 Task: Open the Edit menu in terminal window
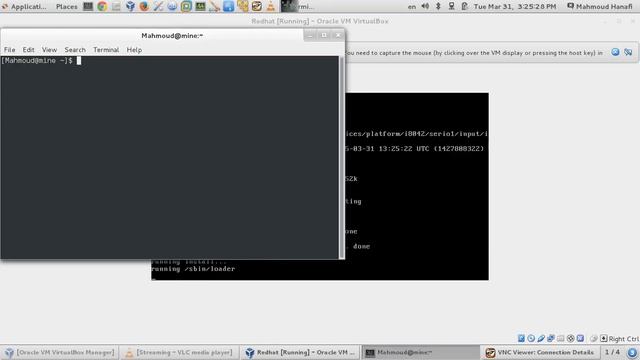(28, 50)
